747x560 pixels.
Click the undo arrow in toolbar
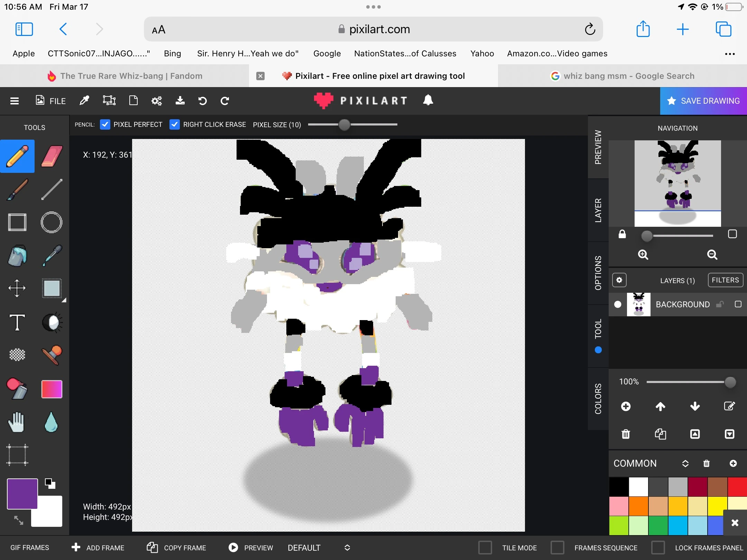coord(202,101)
